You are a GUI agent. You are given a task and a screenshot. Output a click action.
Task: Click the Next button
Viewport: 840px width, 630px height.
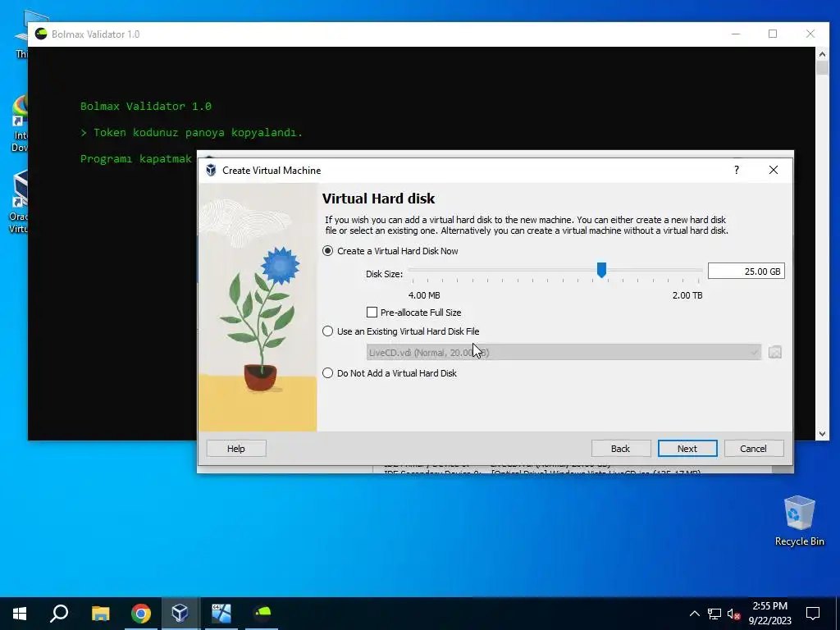coord(687,449)
